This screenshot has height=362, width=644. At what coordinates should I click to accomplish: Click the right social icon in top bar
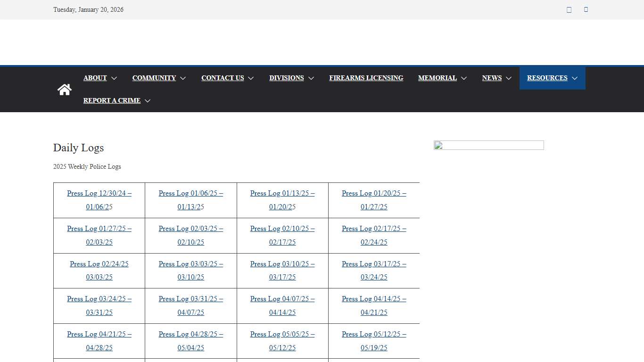pyautogui.click(x=586, y=9)
